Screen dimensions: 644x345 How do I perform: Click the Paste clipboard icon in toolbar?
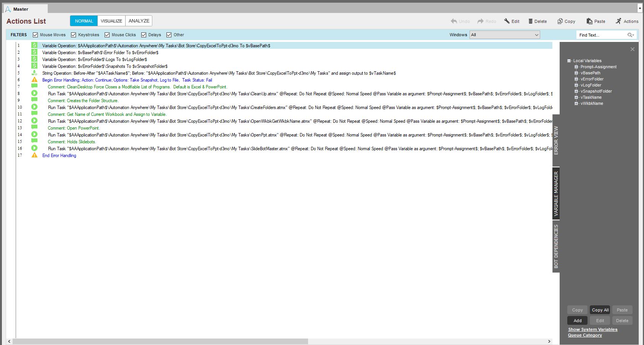tap(589, 21)
